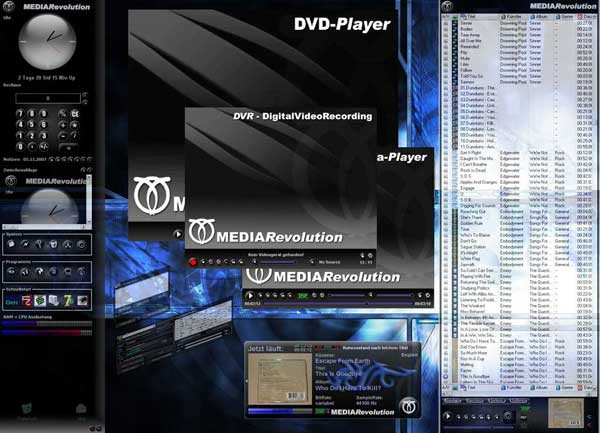Click the recycle bin icon in System group
Image resolution: width=600 pixels, height=433 pixels.
[54, 244]
